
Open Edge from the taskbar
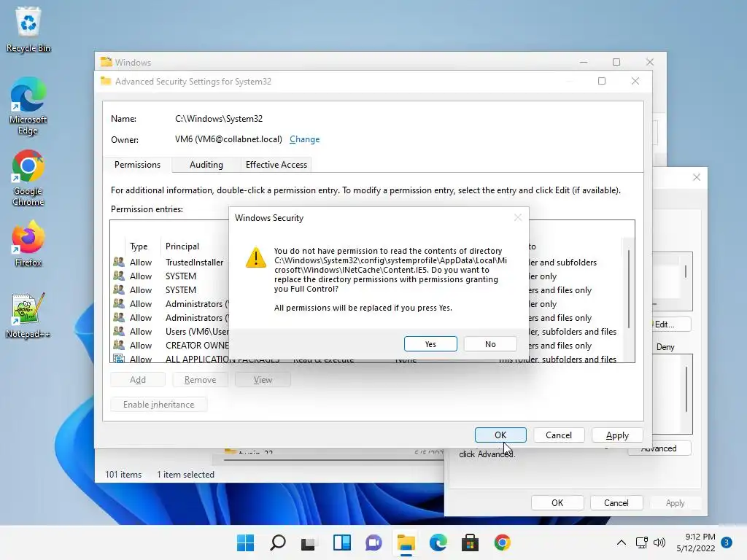coord(438,542)
